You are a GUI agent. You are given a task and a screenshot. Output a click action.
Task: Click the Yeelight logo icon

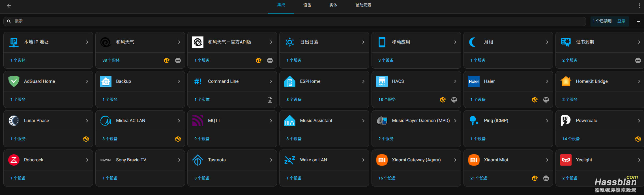click(566, 160)
